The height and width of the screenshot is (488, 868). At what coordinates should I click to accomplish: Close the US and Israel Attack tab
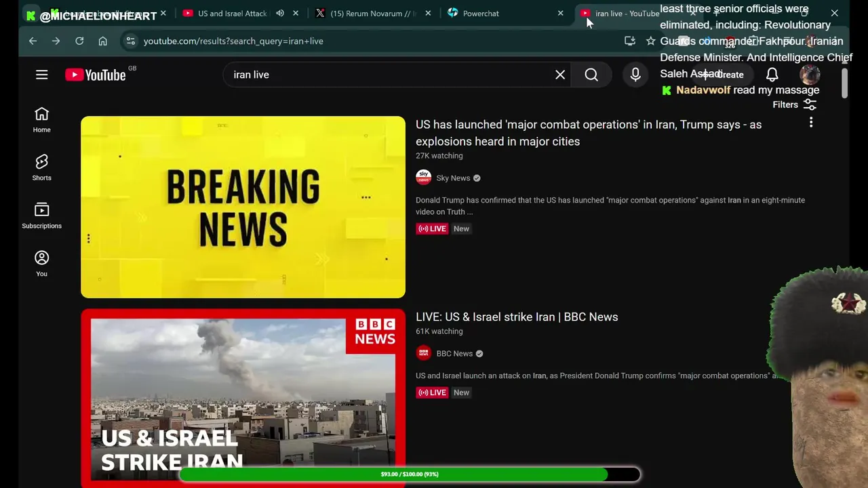296,13
